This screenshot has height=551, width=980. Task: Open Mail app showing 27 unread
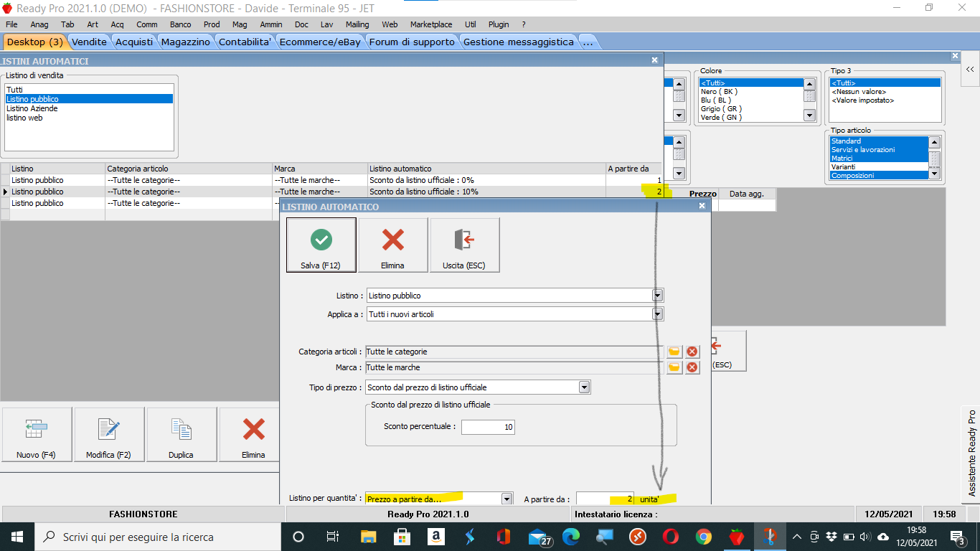pyautogui.click(x=538, y=537)
